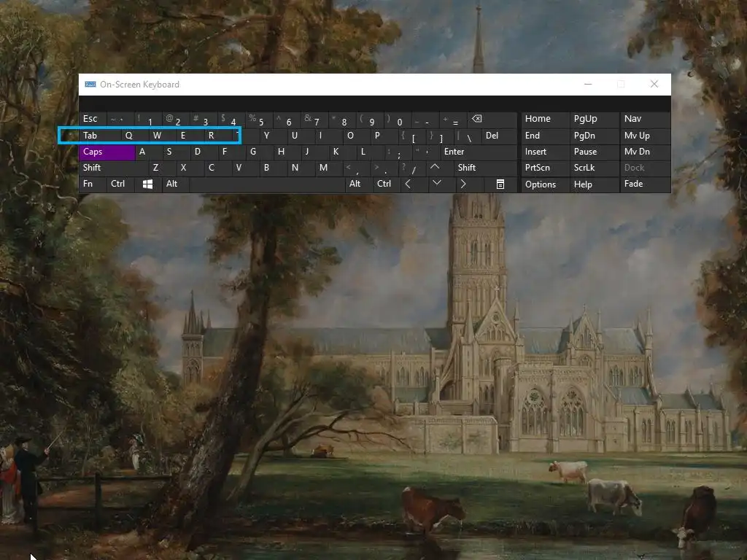
Task: Toggle the ScrLk key
Action: tap(594, 168)
